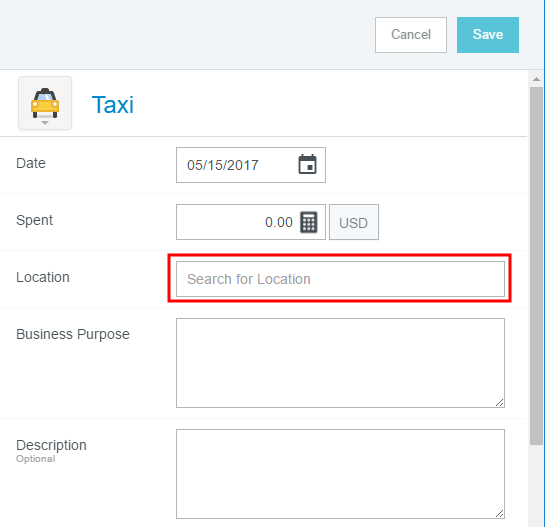Focus the Date field showing 05/15/2017

[251, 165]
